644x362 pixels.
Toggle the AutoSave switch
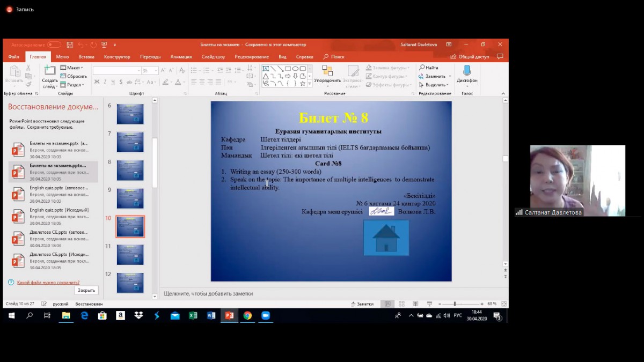54,45
